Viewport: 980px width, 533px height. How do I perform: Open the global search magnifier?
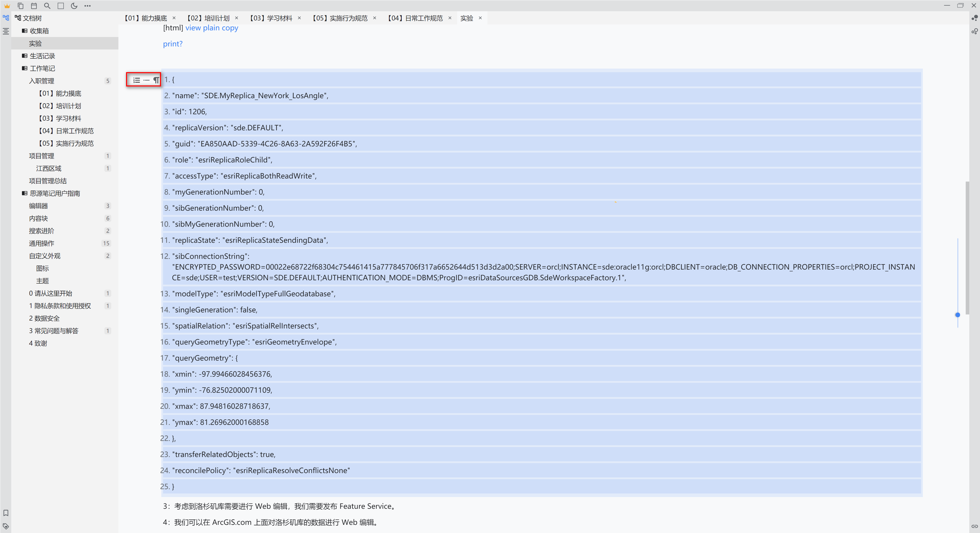[47, 6]
